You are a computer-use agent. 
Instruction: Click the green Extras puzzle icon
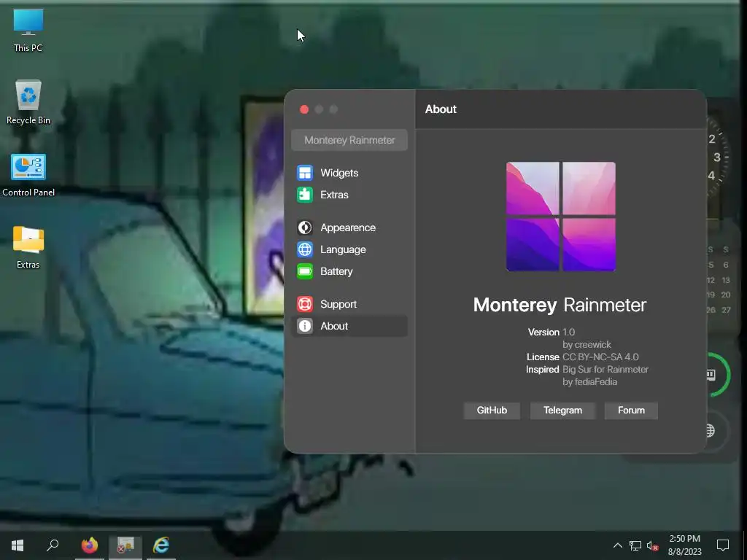(305, 195)
